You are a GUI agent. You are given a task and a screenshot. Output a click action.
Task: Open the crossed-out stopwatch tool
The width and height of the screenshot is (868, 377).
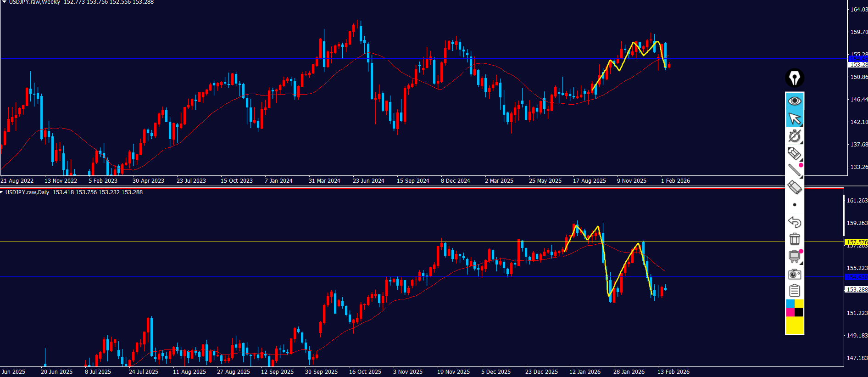pos(794,136)
